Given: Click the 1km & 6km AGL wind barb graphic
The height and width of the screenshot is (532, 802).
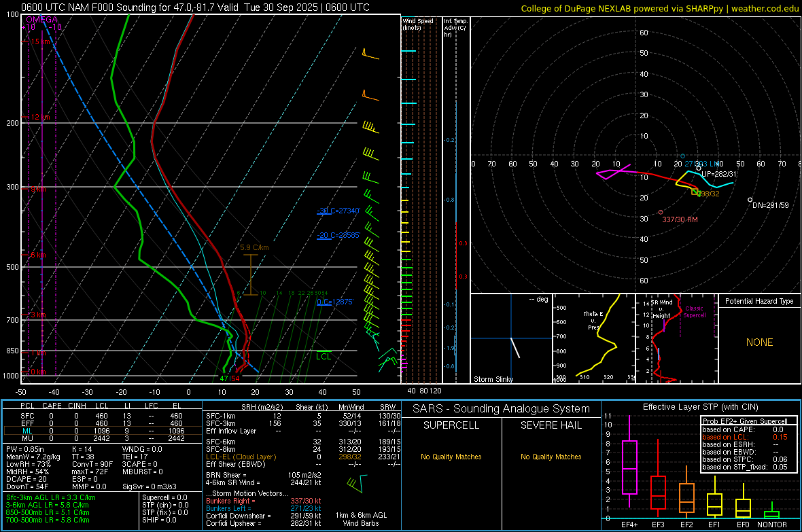Looking at the screenshot, I should (x=357, y=483).
